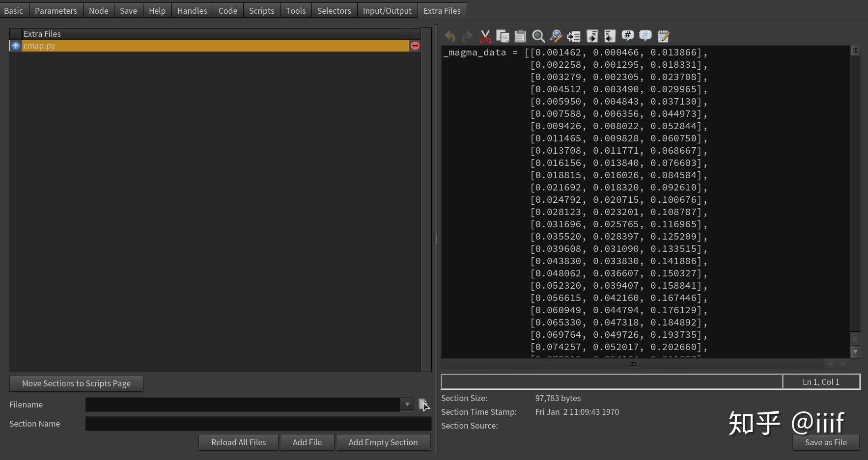
Task: Shift selected lines left using the unindent icon
Action: pos(609,36)
